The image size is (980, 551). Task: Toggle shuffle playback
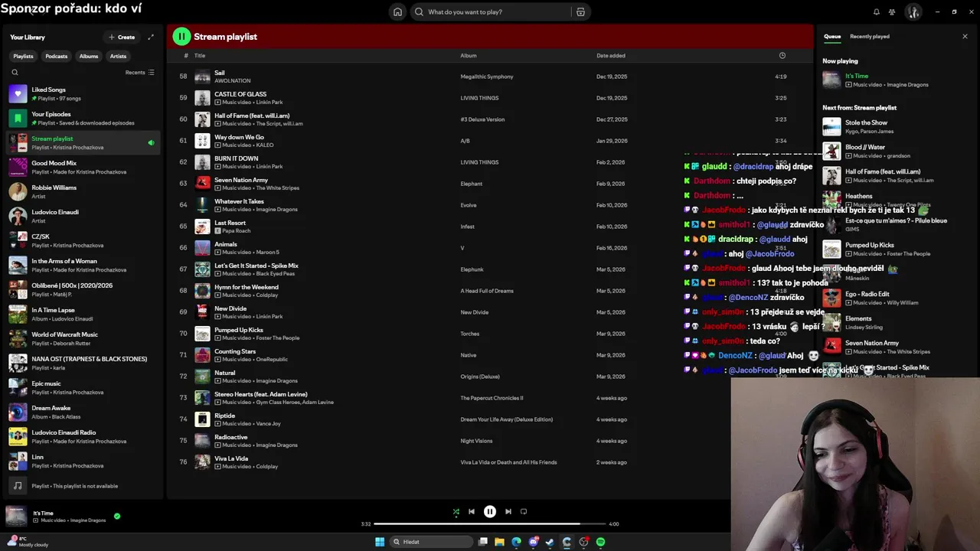(x=456, y=511)
